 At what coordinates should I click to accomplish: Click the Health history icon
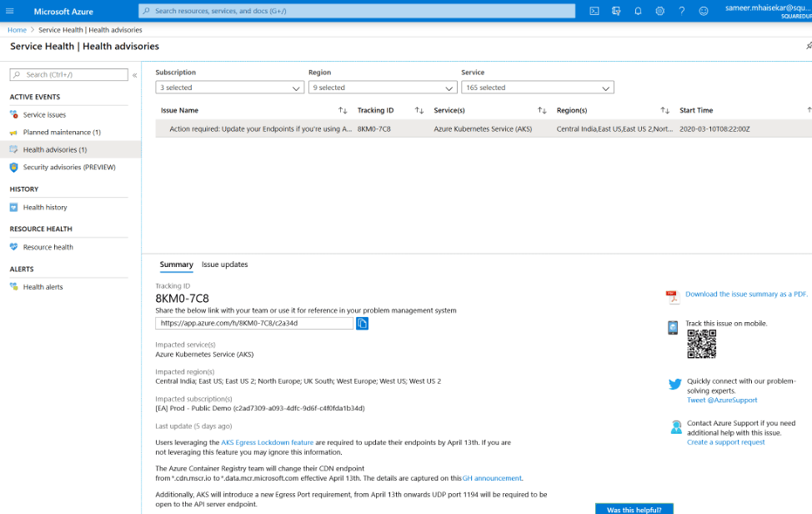[14, 207]
